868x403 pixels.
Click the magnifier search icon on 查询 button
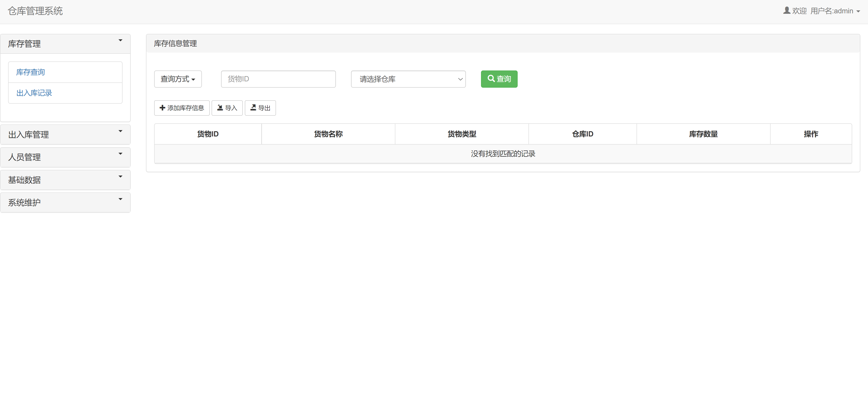coord(491,79)
